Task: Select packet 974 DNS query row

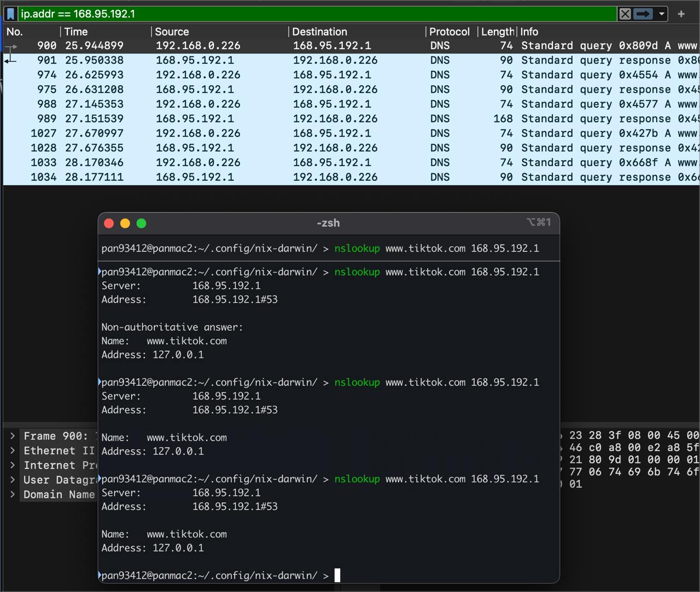Action: pyautogui.click(x=273, y=75)
